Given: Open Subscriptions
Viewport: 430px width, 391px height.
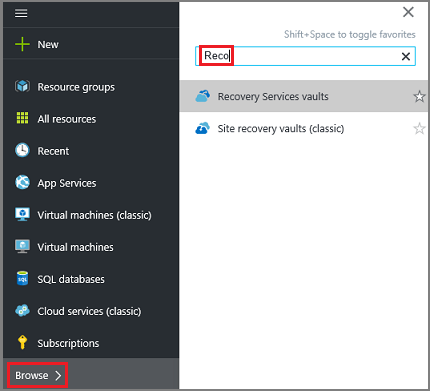Looking at the screenshot, I should pyautogui.click(x=91, y=343).
